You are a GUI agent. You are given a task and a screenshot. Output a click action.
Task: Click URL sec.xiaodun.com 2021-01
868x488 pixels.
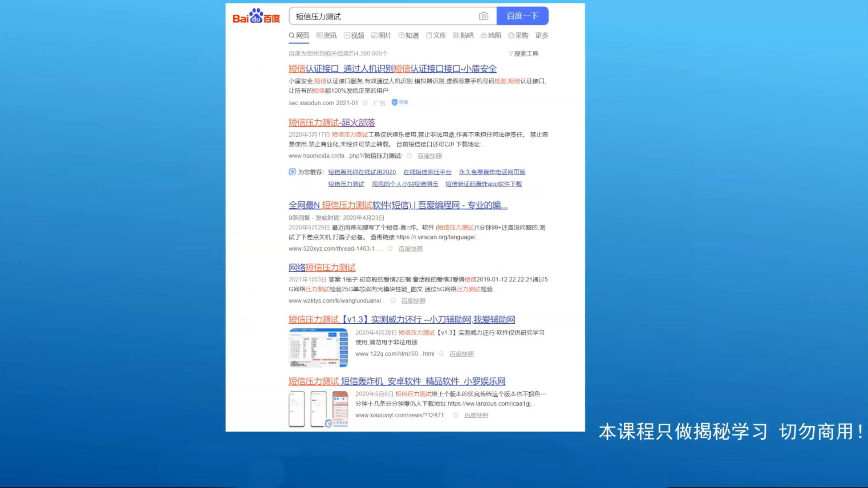[x=323, y=103]
